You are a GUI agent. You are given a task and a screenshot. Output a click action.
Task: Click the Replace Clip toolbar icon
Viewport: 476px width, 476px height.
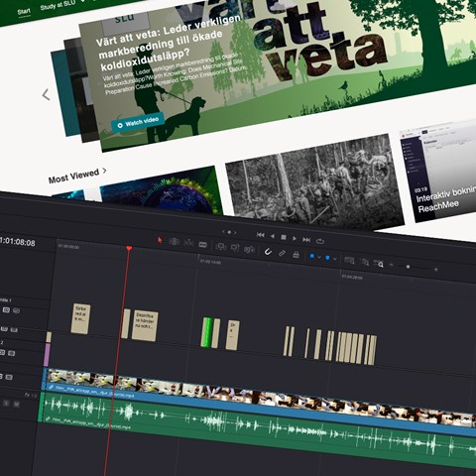[x=249, y=249]
